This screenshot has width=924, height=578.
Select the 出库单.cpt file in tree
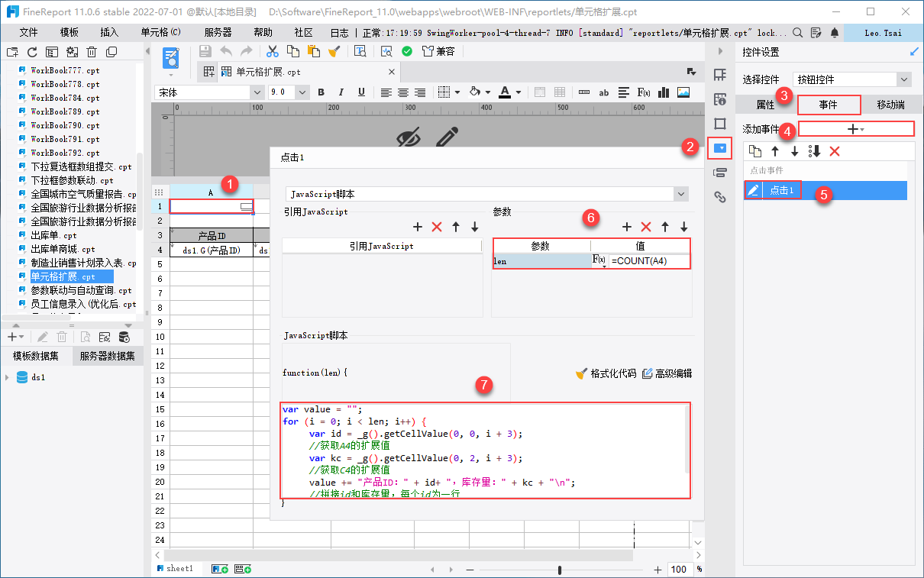click(55, 235)
